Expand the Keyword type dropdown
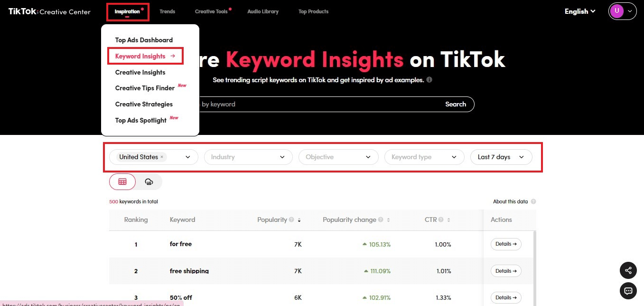 coord(424,157)
